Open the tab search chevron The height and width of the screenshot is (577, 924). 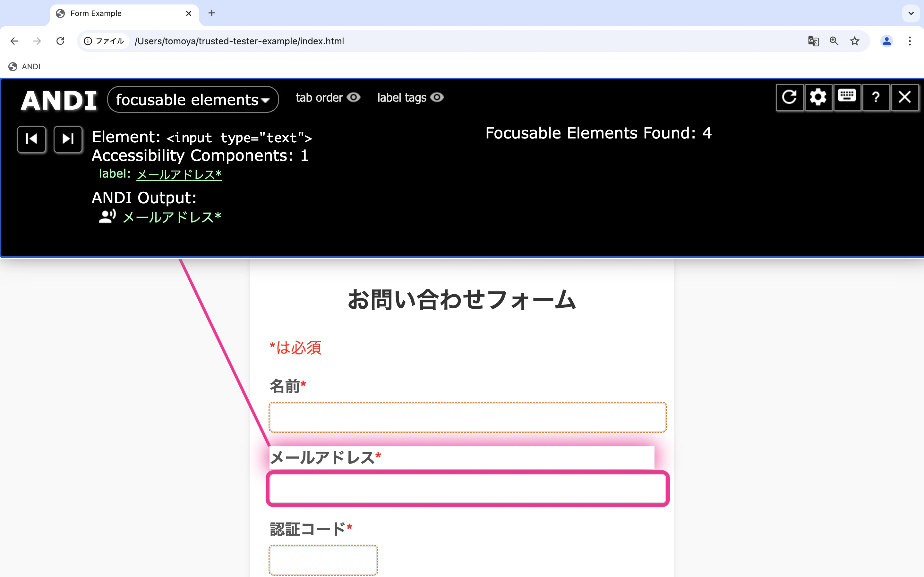point(911,13)
